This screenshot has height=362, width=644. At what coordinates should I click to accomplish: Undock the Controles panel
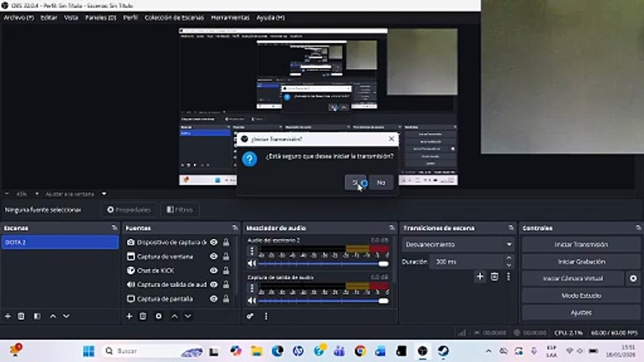point(638,228)
